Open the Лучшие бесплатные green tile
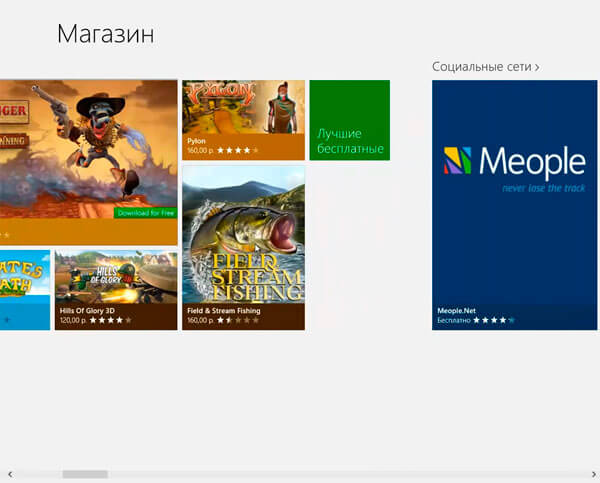The image size is (600, 483). point(350,120)
